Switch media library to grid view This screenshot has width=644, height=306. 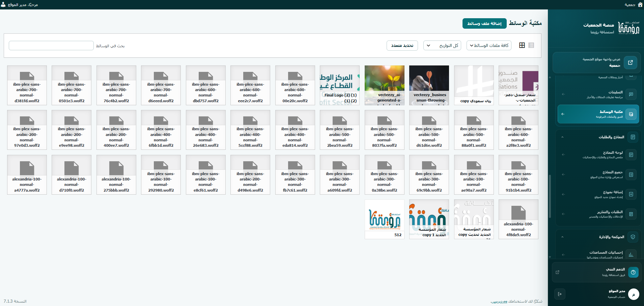522,45
